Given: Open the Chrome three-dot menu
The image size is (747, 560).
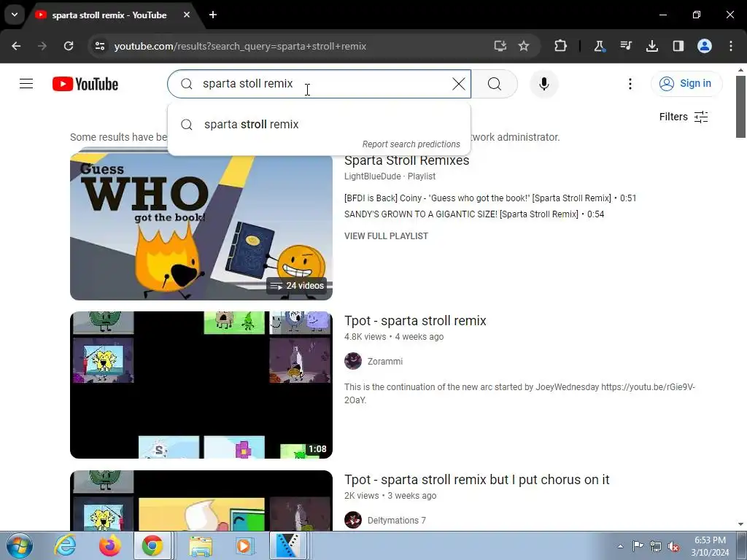Looking at the screenshot, I should pos(731,46).
